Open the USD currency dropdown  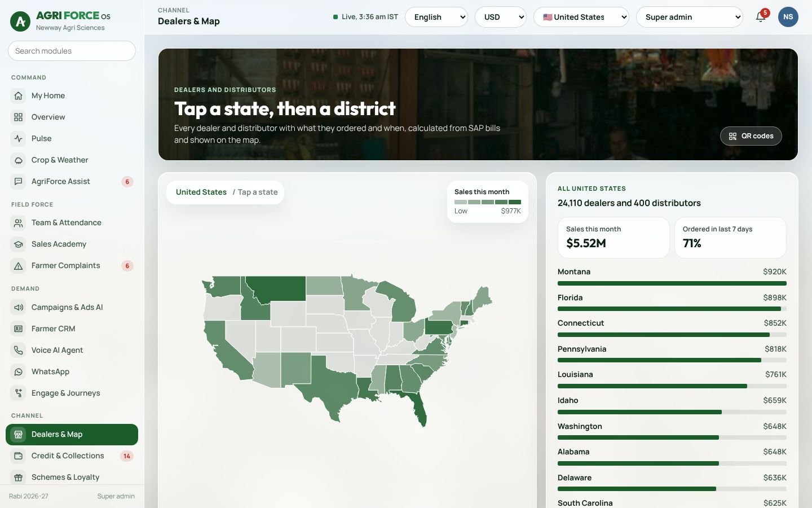point(501,17)
